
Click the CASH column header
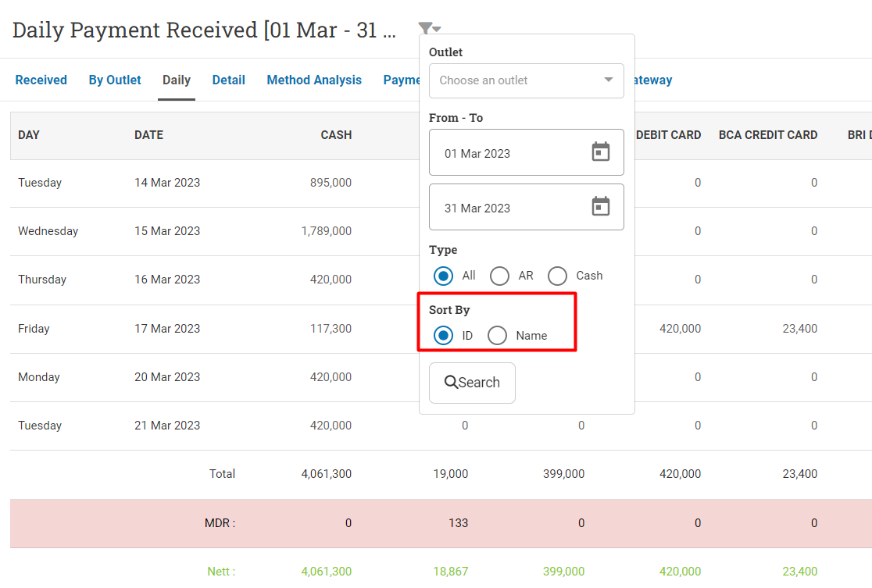337,135
